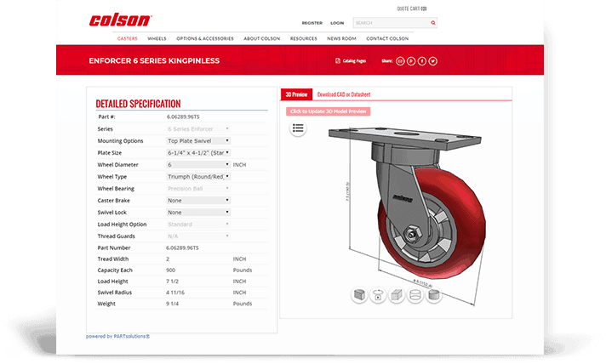
Task: Open the Caster Brake dropdown
Action: click(x=198, y=201)
